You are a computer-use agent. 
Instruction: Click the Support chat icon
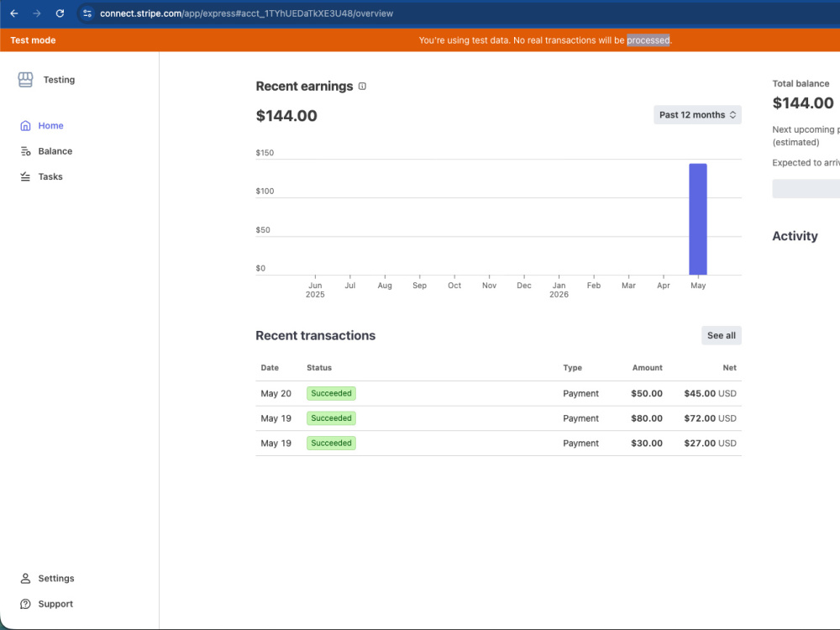[x=25, y=604]
